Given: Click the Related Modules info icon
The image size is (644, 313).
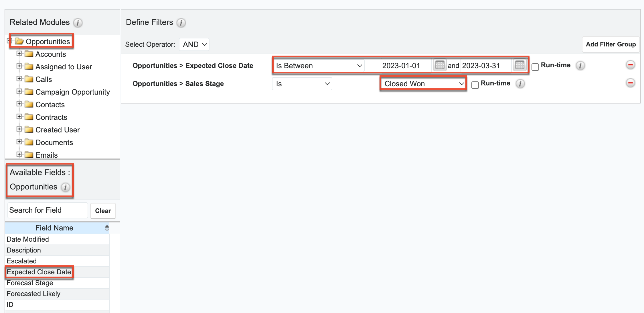Looking at the screenshot, I should pos(78,23).
